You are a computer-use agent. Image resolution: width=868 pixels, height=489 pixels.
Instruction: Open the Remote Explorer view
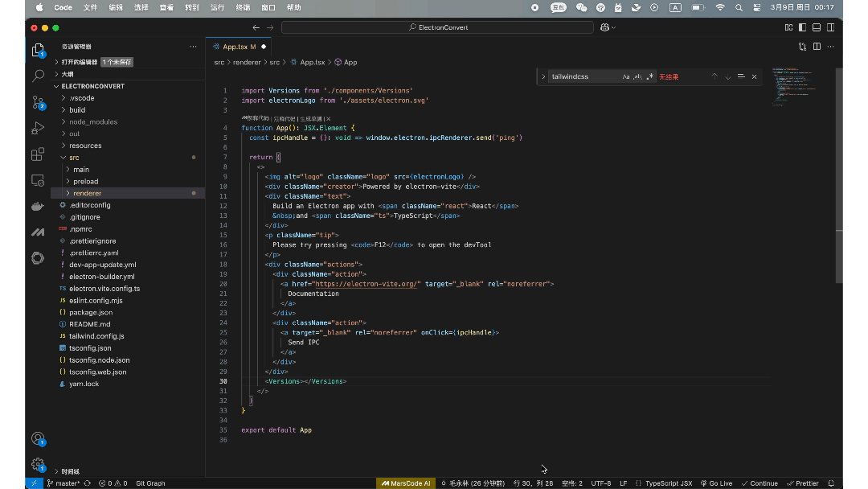pyautogui.click(x=38, y=180)
